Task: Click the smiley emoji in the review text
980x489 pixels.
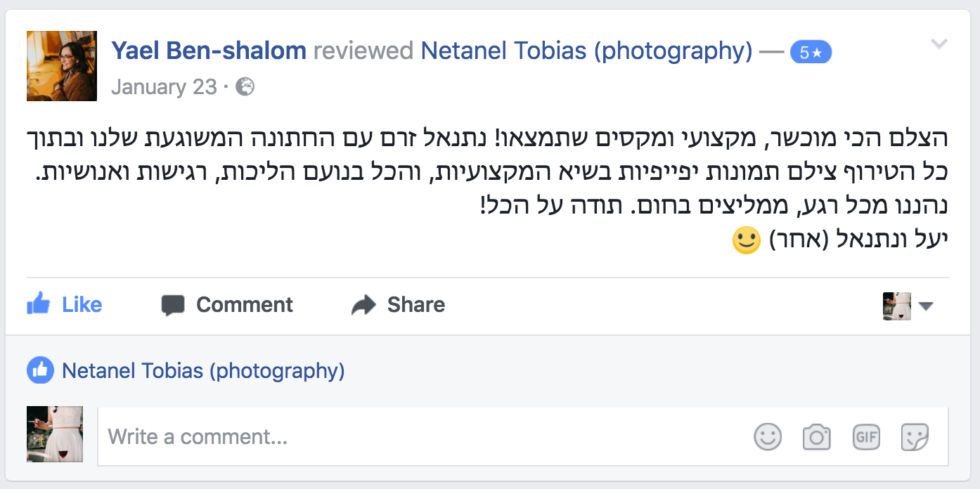Action: coord(747,241)
